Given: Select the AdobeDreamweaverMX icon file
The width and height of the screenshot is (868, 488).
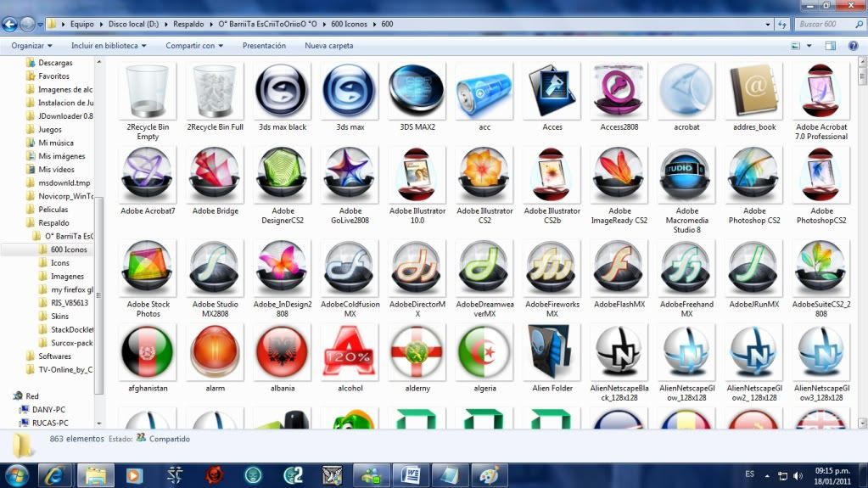Looking at the screenshot, I should (x=484, y=279).
